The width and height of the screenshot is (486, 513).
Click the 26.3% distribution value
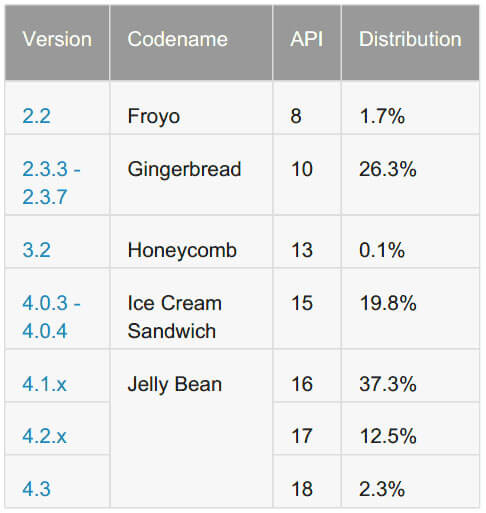[388, 169]
